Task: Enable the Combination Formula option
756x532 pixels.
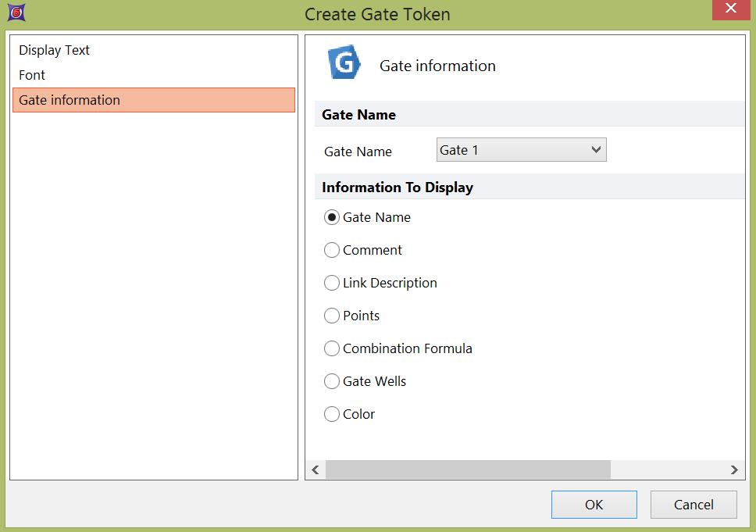Action: 332,349
